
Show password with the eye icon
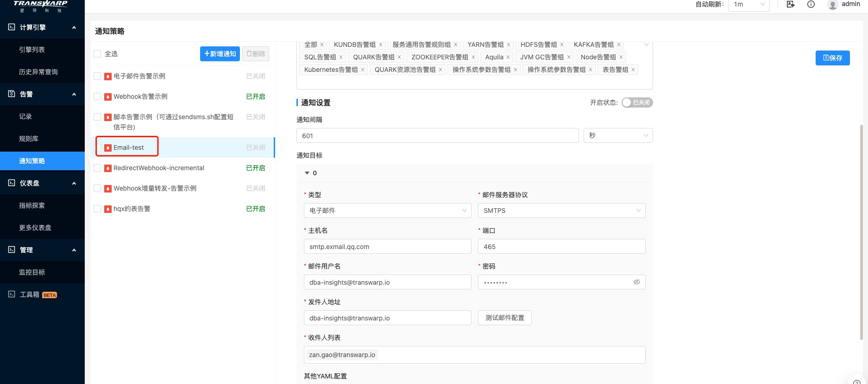click(x=637, y=282)
